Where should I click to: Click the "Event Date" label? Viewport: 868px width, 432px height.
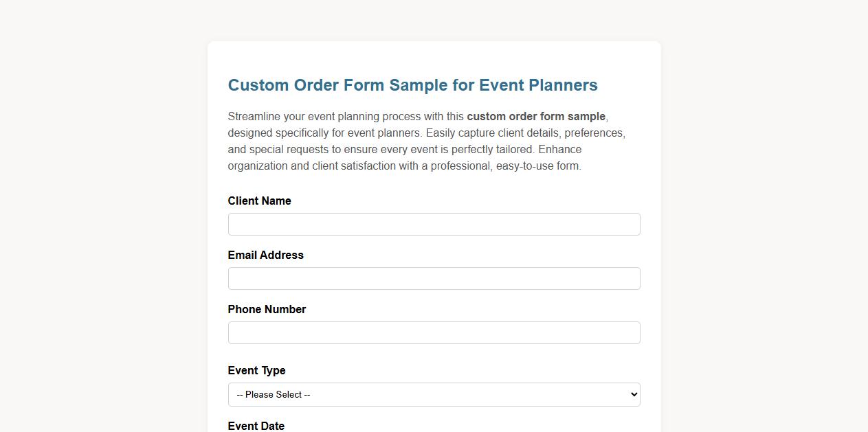pos(256,426)
